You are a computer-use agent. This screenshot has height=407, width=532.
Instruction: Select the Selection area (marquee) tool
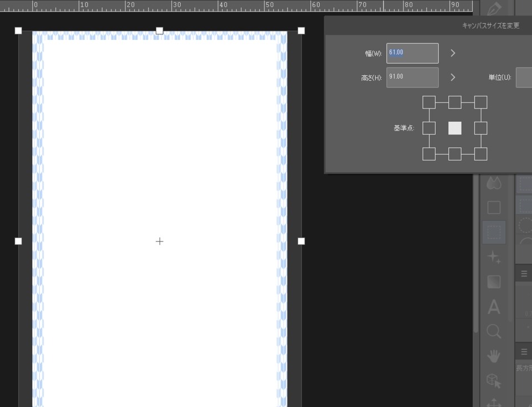click(x=494, y=233)
